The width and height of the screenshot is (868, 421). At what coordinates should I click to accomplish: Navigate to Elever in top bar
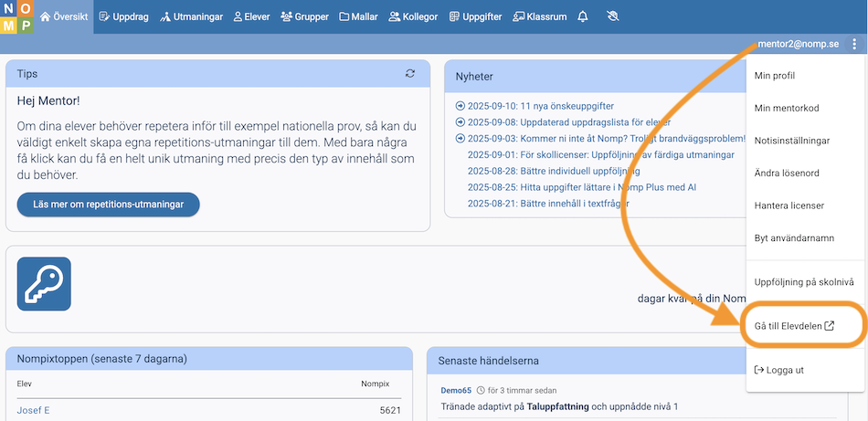pyautogui.click(x=251, y=16)
